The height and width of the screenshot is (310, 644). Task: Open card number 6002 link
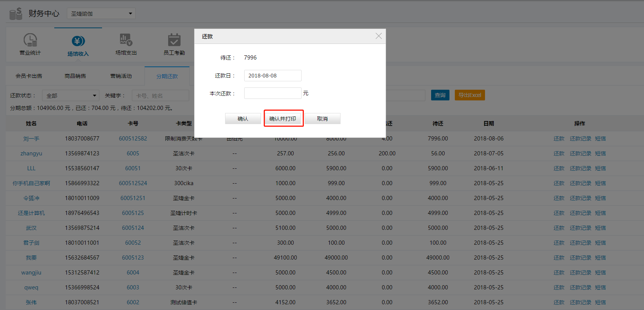pyautogui.click(x=133, y=302)
